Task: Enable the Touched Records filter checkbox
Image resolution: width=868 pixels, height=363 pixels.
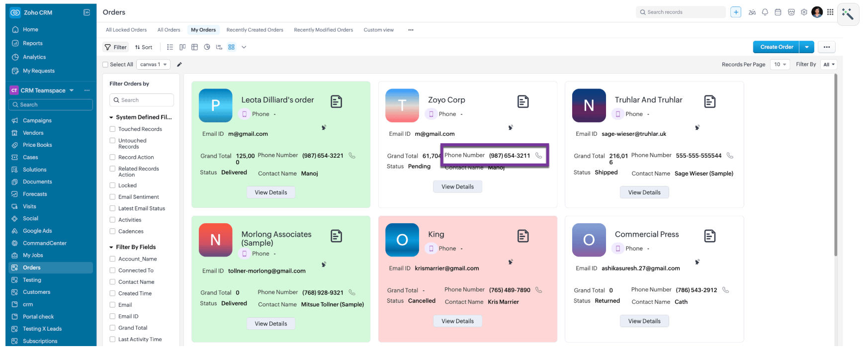Action: [x=112, y=129]
